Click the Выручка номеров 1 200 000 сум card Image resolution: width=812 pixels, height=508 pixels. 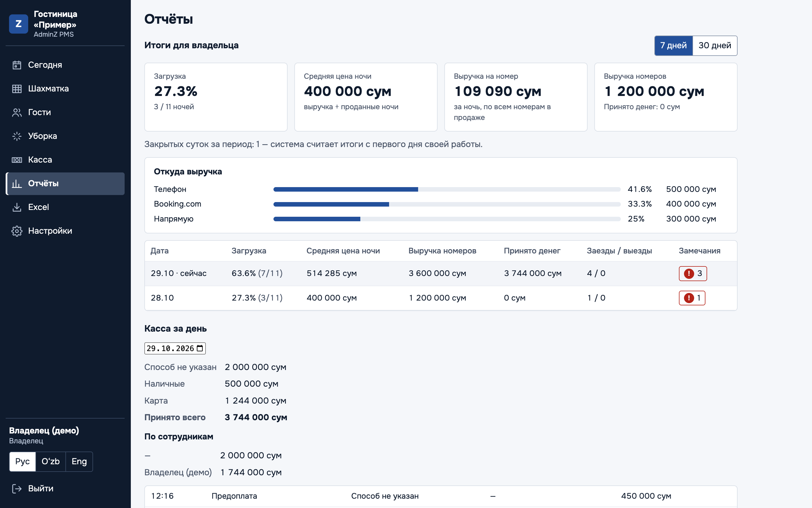666,97
